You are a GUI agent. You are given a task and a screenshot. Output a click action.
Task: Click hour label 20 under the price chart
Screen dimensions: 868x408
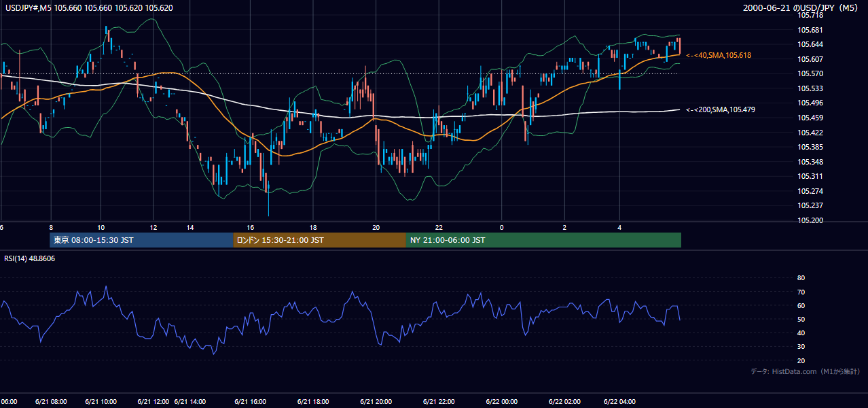pos(376,227)
